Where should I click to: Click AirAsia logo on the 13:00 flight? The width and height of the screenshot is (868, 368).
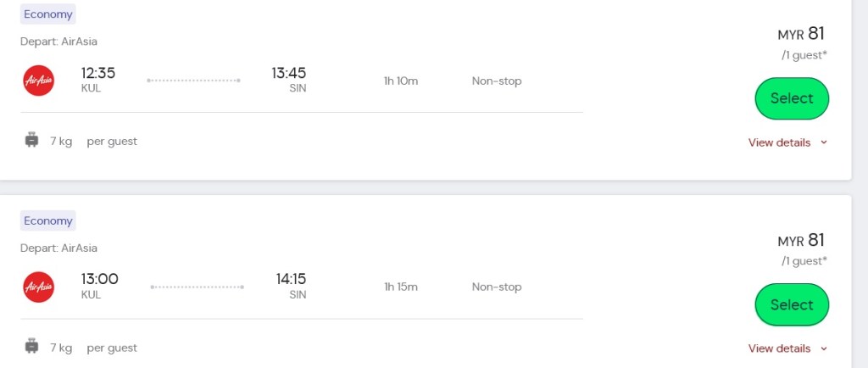[x=39, y=287]
